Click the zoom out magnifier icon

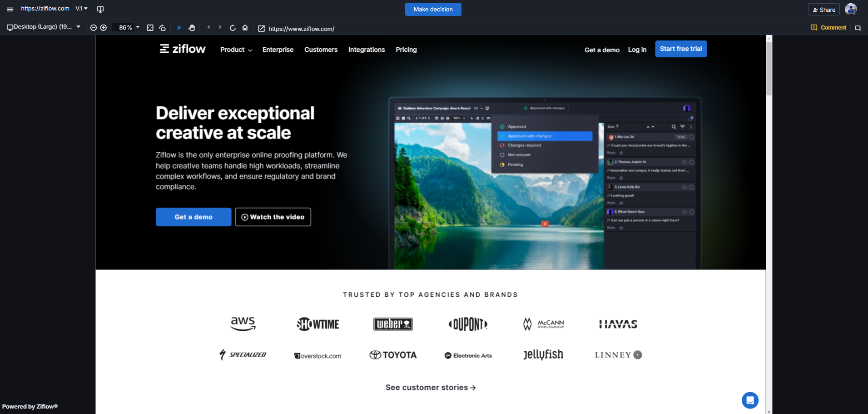coord(94,28)
